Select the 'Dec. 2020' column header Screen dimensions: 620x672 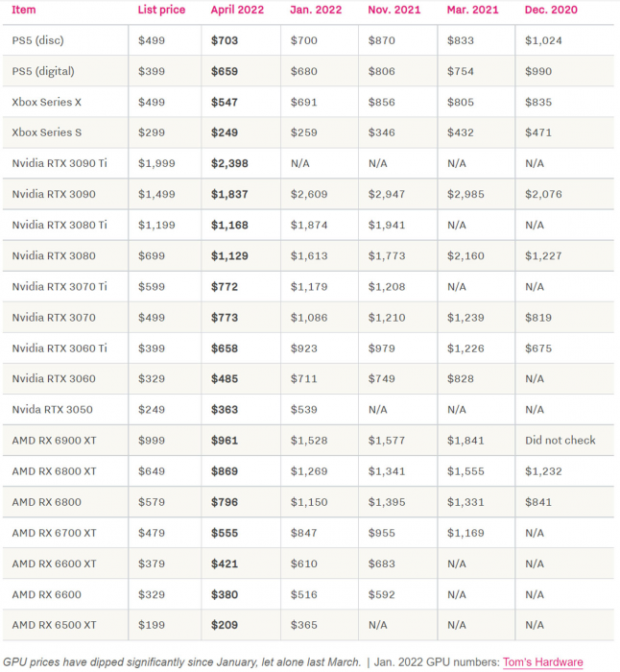point(551,10)
